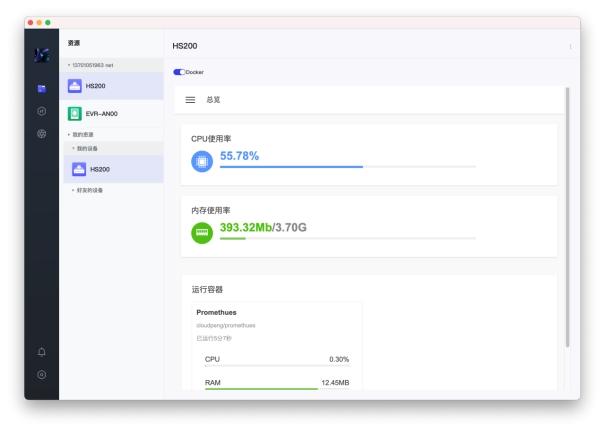This screenshot has height=433, width=605.
Task: Click the CPU usage progress bar
Action: point(348,167)
